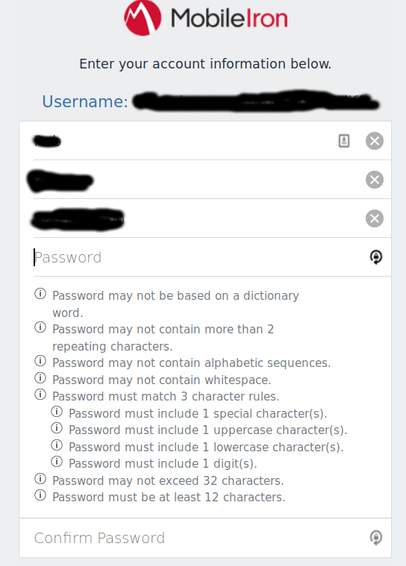Screen dimensions: 406x566
Task: Focus the Password input field
Action: tap(198, 257)
